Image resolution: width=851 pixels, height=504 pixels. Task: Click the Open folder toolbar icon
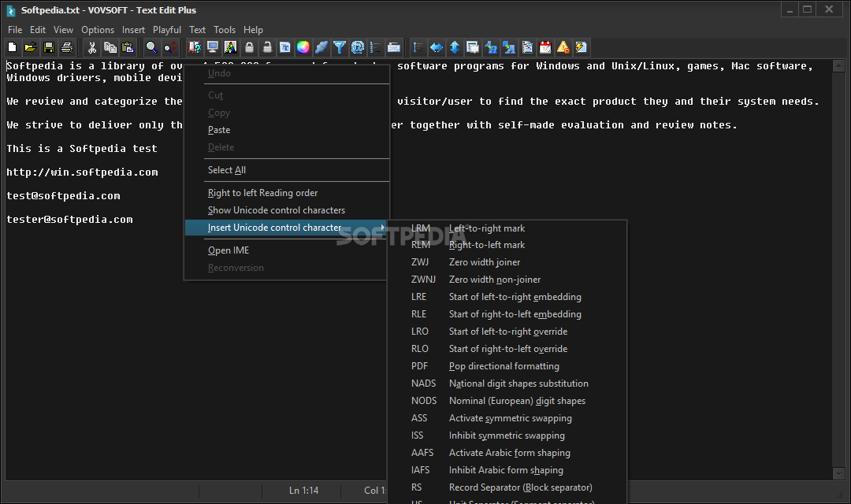pos(31,48)
